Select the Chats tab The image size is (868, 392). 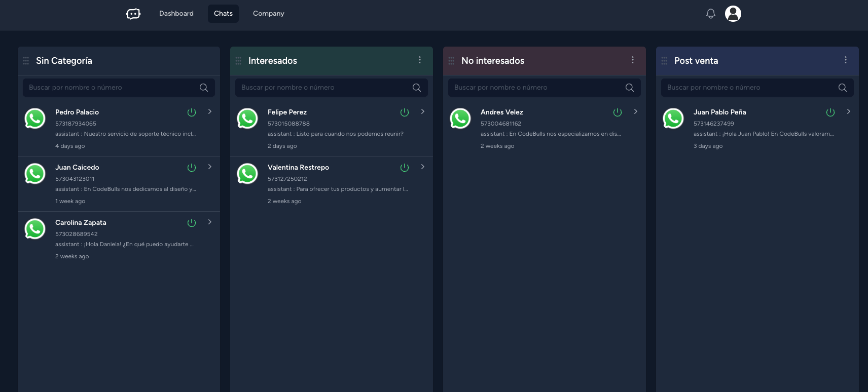223,14
